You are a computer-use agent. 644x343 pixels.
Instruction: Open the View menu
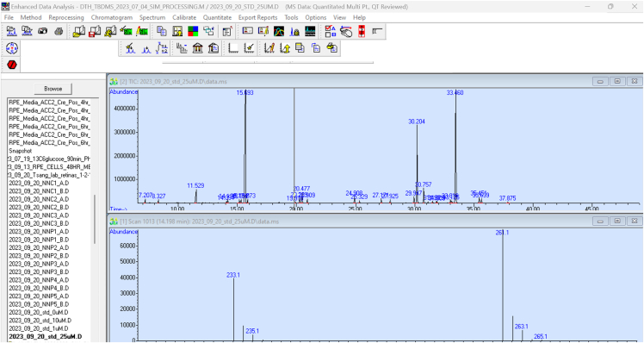click(x=339, y=17)
